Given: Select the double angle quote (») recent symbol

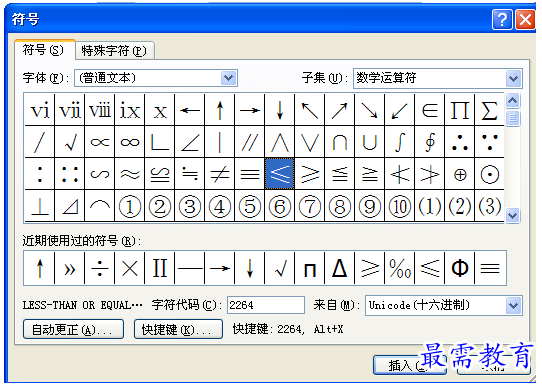Looking at the screenshot, I should [69, 268].
